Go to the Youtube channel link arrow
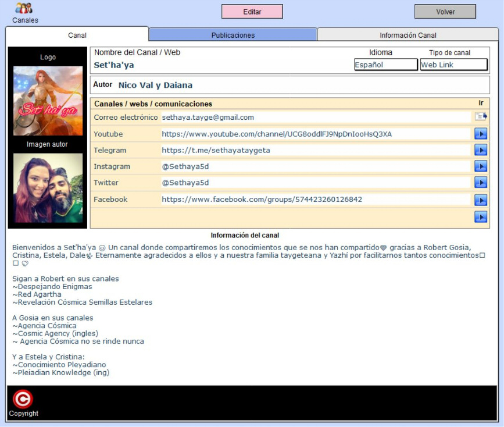 click(x=480, y=134)
